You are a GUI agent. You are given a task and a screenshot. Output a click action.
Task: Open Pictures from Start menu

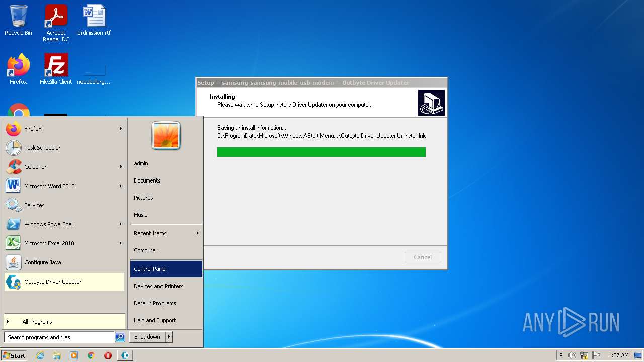(x=166, y=198)
